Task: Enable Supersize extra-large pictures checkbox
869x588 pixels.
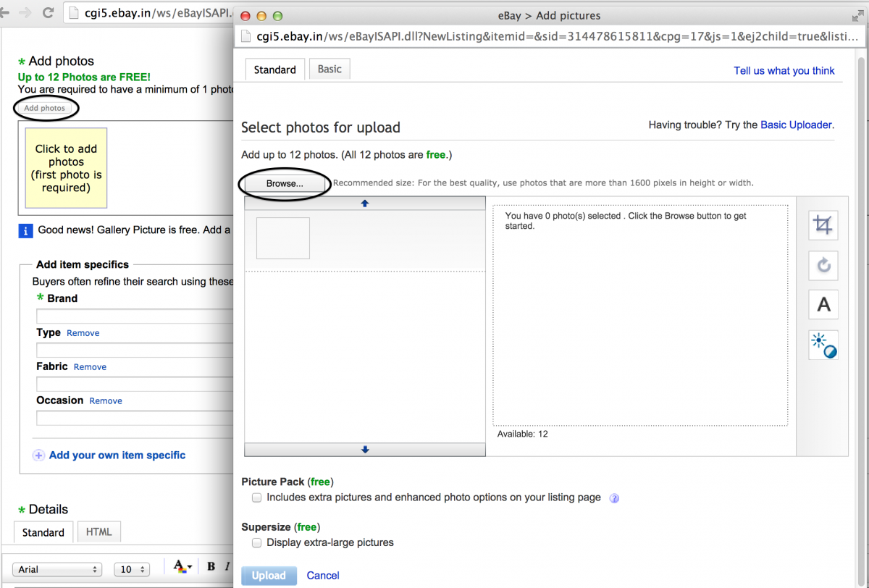Action: pyautogui.click(x=256, y=542)
